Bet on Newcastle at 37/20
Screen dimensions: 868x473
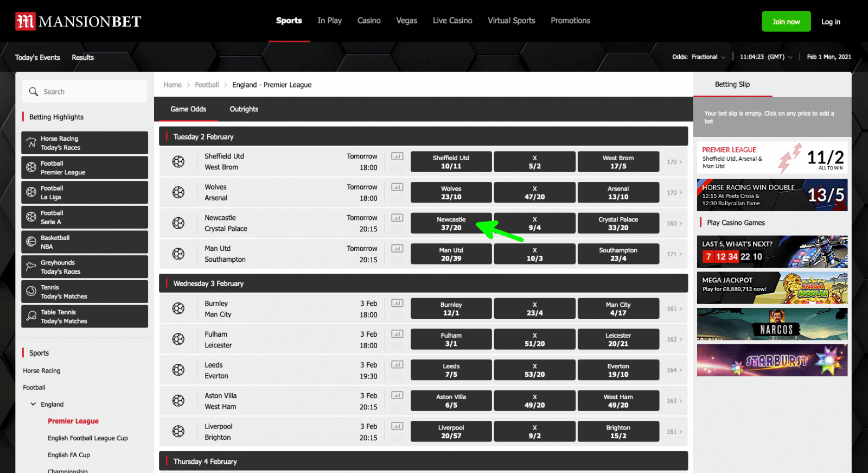pyautogui.click(x=451, y=223)
